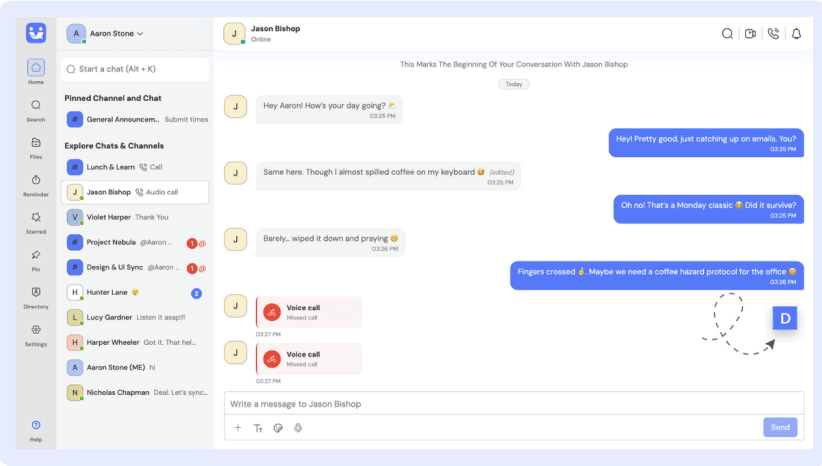Click the 'Explore Chats & Channels' heading
This screenshot has height=466, width=822.
tap(114, 146)
